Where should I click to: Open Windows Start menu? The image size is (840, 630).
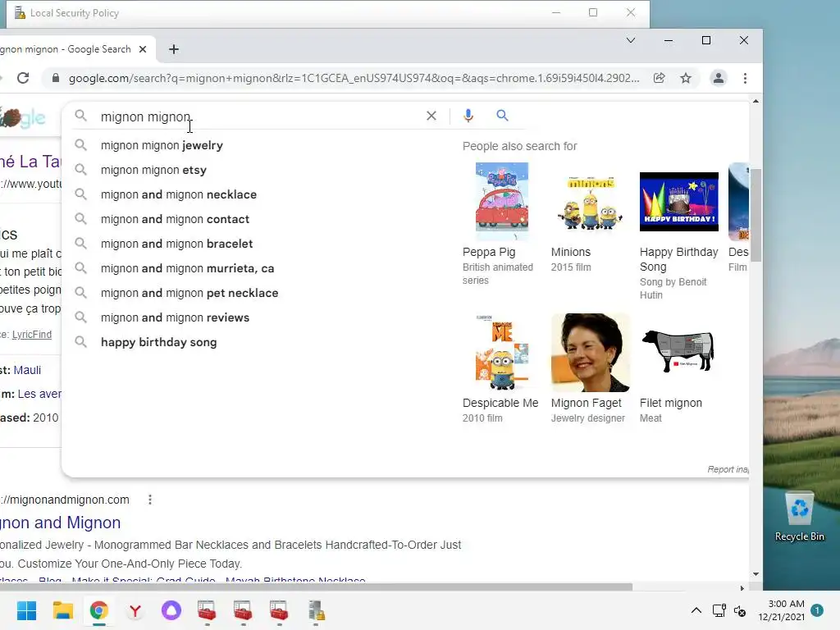point(26,610)
